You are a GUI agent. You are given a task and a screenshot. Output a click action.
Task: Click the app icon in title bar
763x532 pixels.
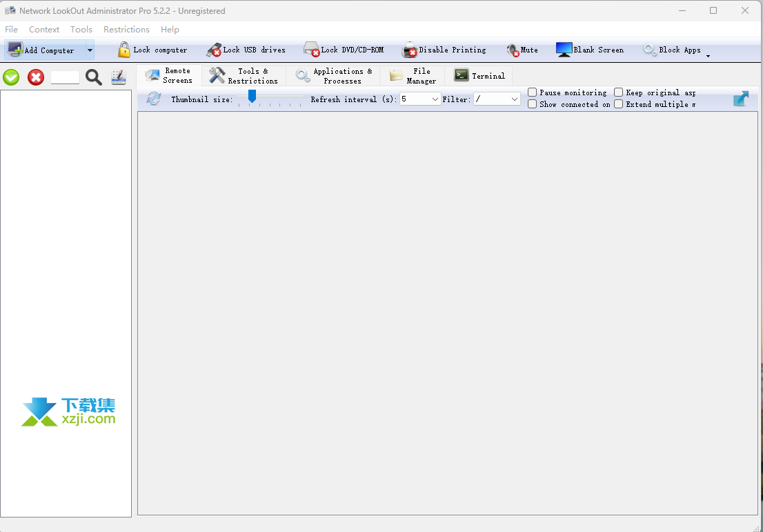(10, 10)
